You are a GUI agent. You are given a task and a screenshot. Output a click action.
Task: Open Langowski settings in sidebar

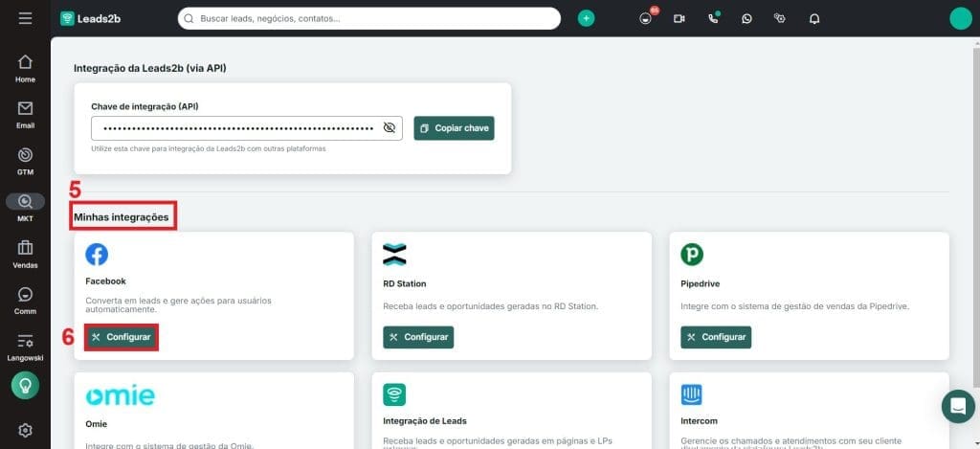(x=25, y=348)
